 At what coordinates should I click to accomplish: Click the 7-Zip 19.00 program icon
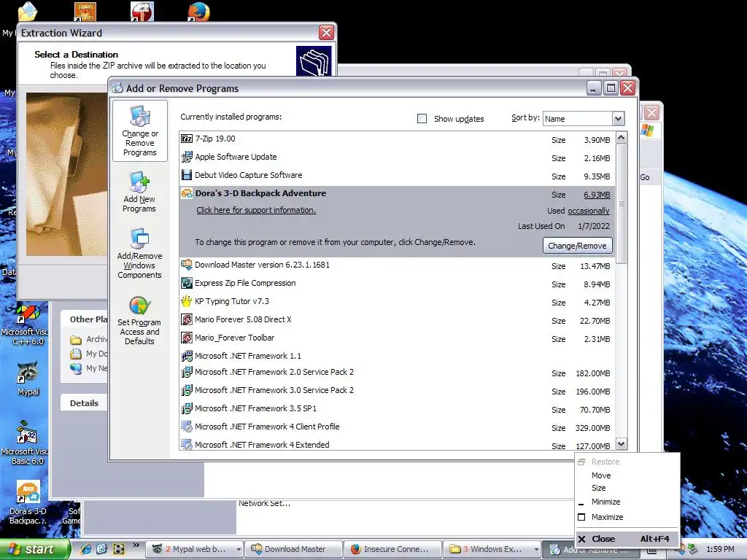tap(187, 139)
